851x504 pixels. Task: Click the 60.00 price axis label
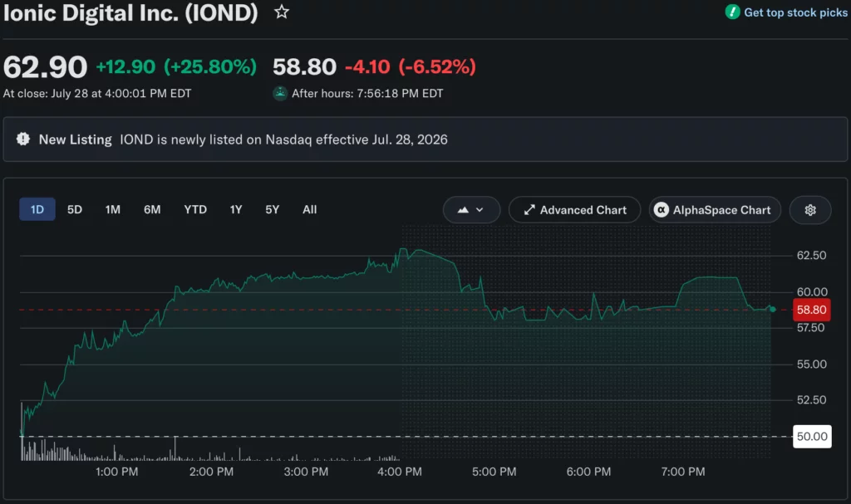[811, 292]
